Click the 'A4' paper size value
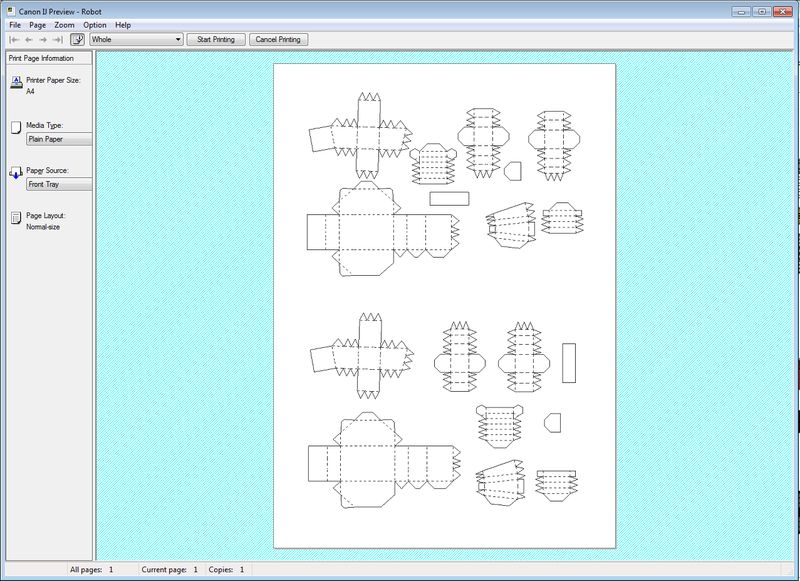 click(30, 91)
